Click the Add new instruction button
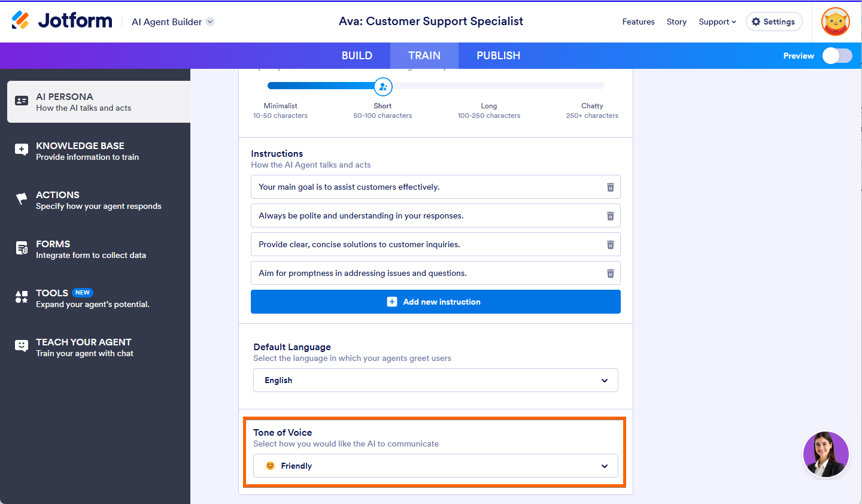862x504 pixels. (435, 302)
